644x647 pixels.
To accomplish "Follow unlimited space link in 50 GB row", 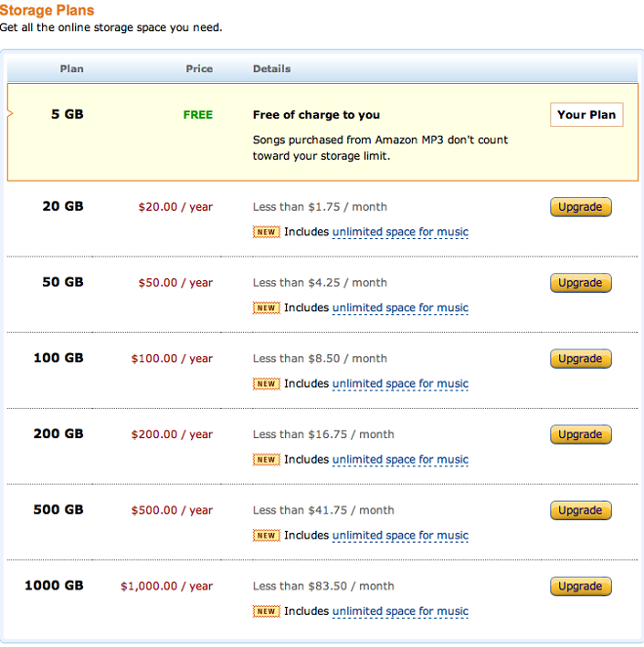I will [400, 308].
